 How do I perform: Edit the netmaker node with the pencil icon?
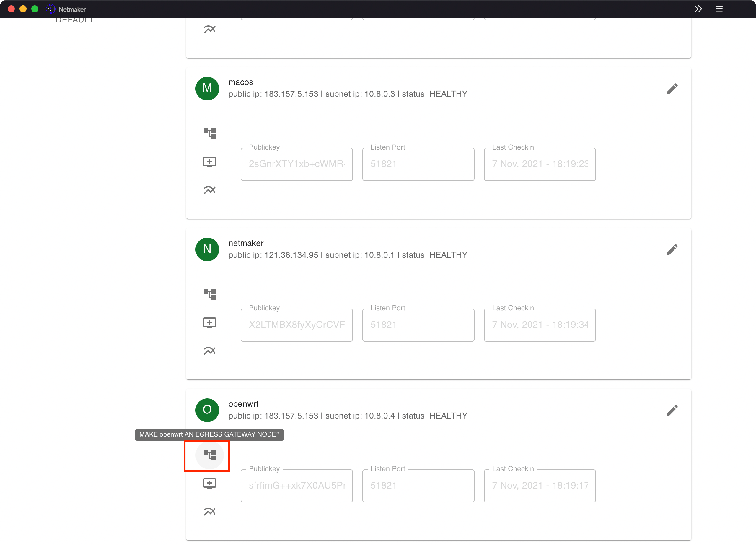672,249
